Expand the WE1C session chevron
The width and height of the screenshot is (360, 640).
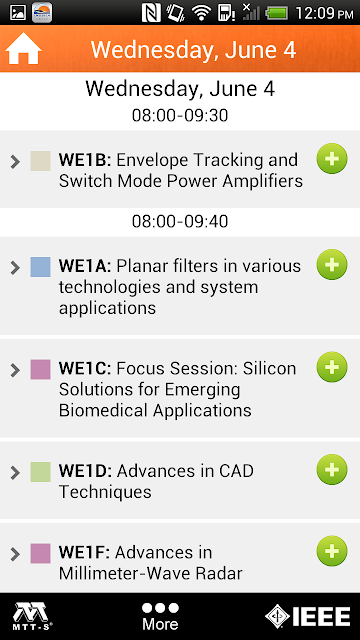(x=15, y=370)
